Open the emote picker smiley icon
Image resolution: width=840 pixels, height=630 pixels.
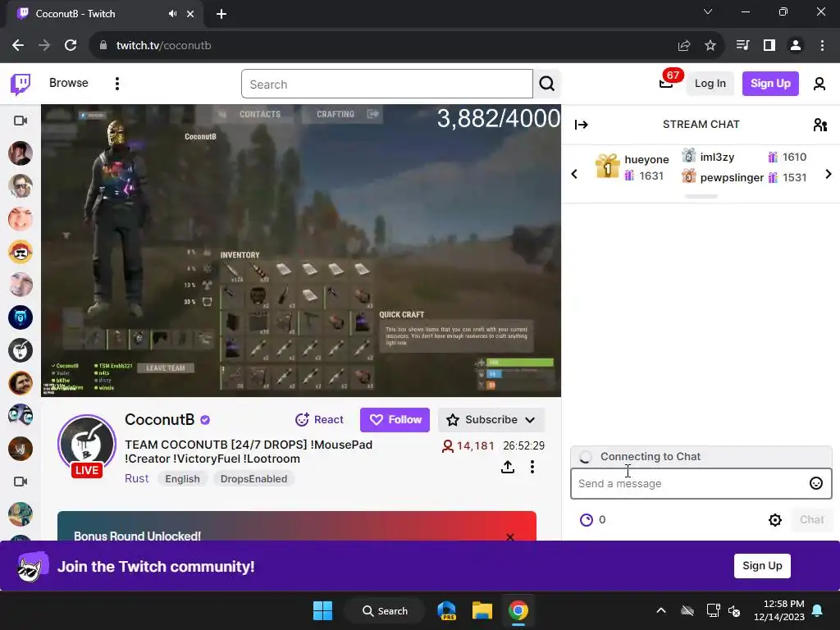[x=816, y=484]
